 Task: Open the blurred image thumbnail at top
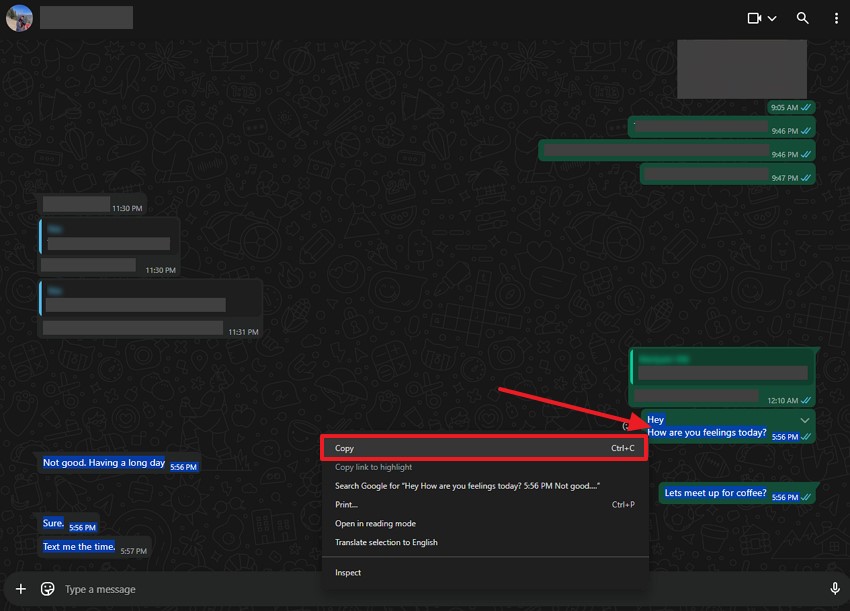741,69
